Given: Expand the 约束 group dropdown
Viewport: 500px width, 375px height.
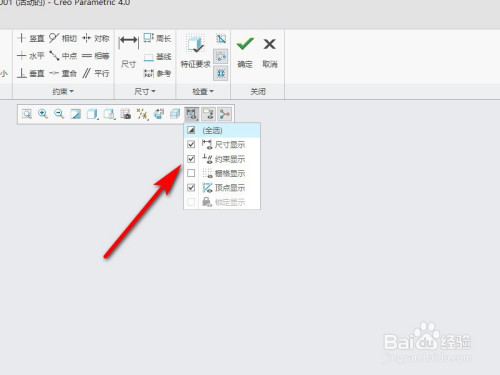Looking at the screenshot, I should click(x=63, y=91).
